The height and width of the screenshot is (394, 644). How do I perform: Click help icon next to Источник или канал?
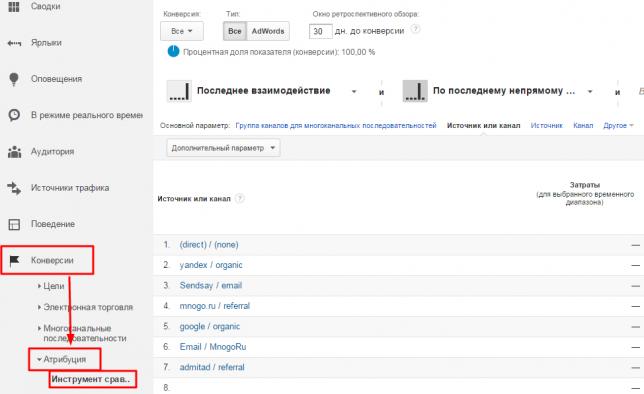point(239,198)
